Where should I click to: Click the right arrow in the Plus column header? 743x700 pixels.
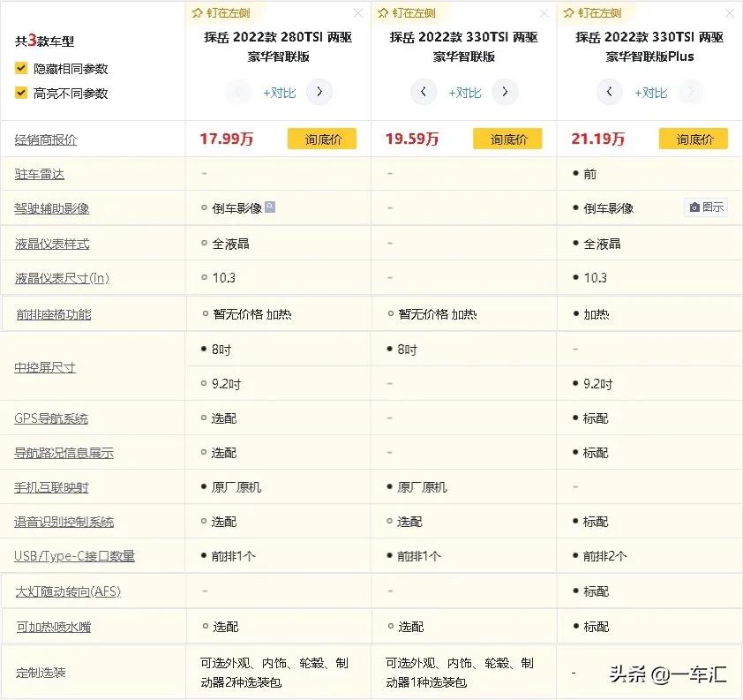pyautogui.click(x=692, y=92)
